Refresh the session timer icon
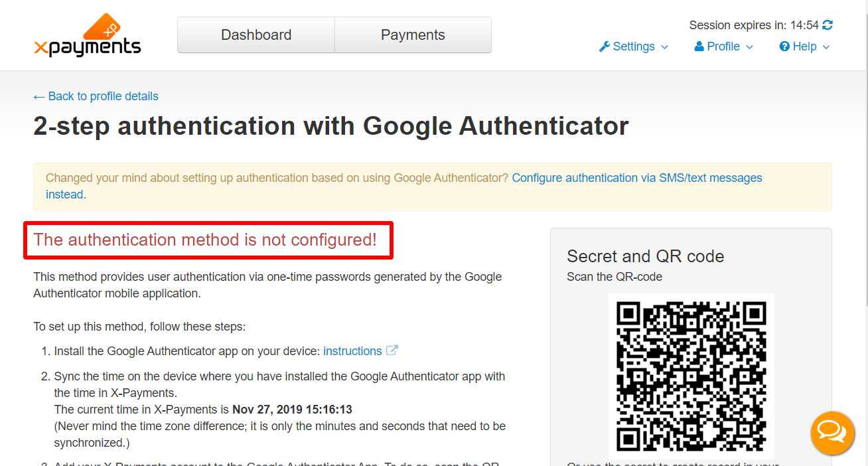The height and width of the screenshot is (466, 868). [x=828, y=25]
